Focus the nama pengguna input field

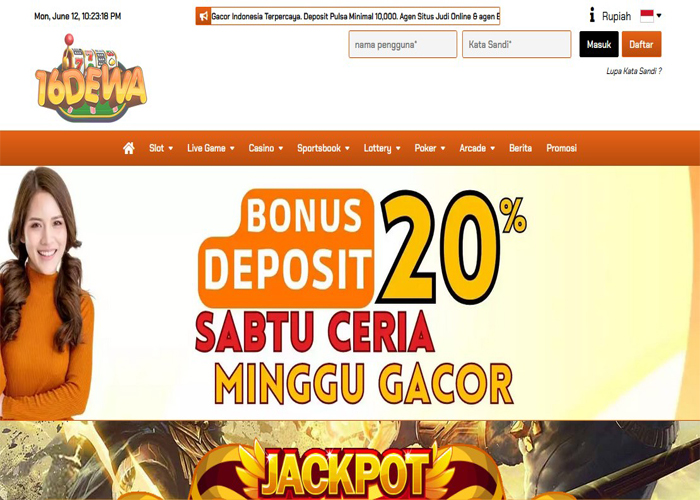(x=403, y=44)
